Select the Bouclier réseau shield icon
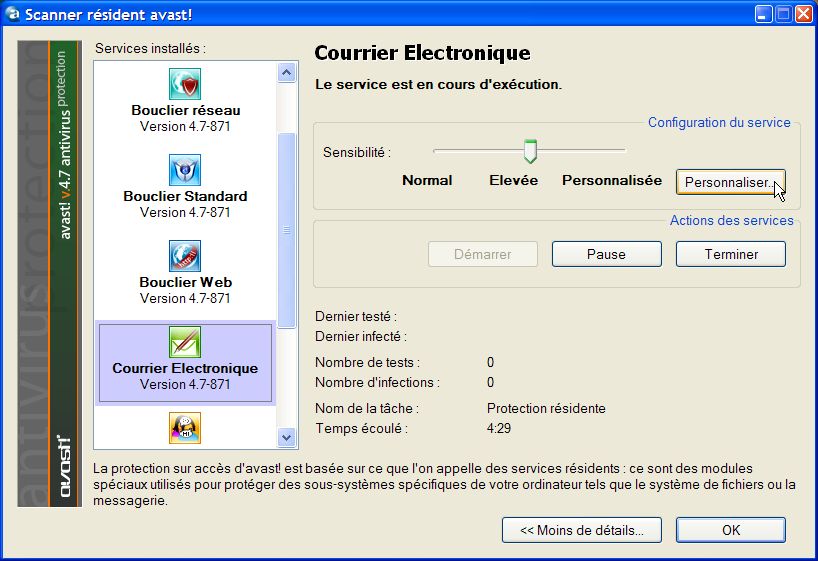Image resolution: width=818 pixels, height=561 pixels. click(185, 84)
